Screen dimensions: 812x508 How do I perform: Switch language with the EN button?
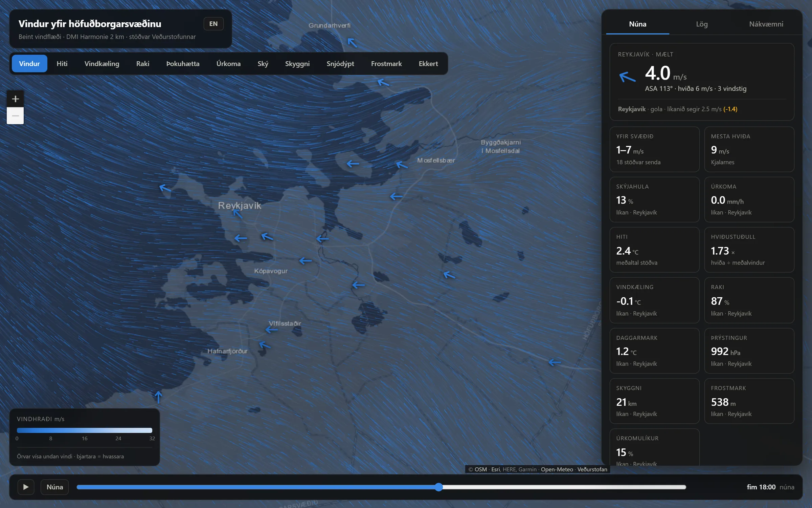213,24
